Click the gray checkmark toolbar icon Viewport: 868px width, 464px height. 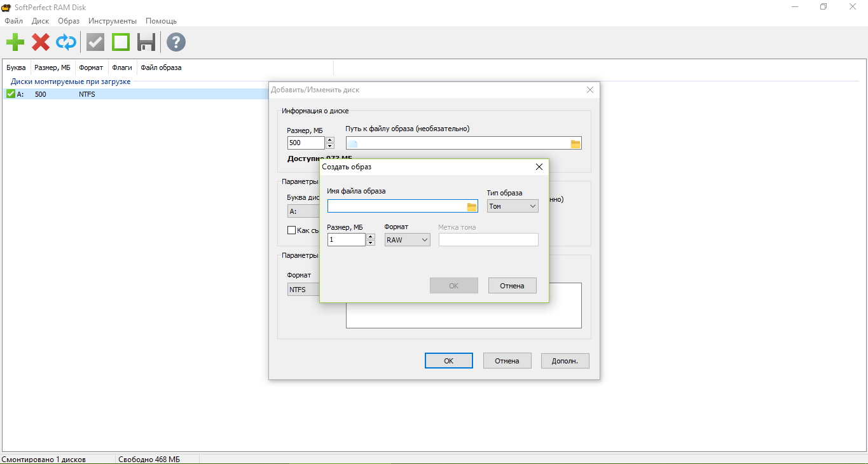point(95,43)
